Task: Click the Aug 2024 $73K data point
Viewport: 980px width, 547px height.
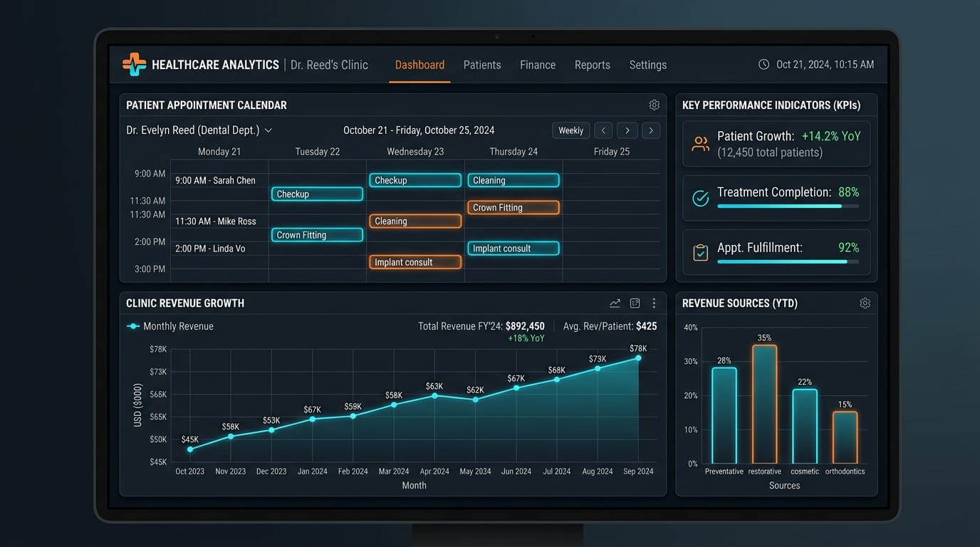Action: click(x=598, y=368)
